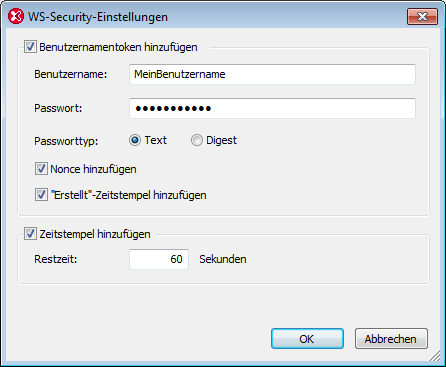Click the Benutzernamentoken hinzufügen label text
This screenshot has width=446, height=367.
118,47
